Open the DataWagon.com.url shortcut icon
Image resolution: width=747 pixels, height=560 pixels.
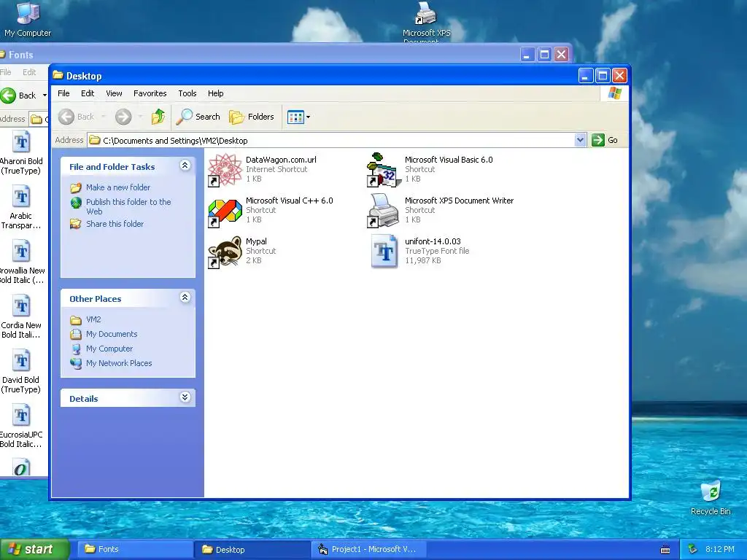click(x=225, y=169)
